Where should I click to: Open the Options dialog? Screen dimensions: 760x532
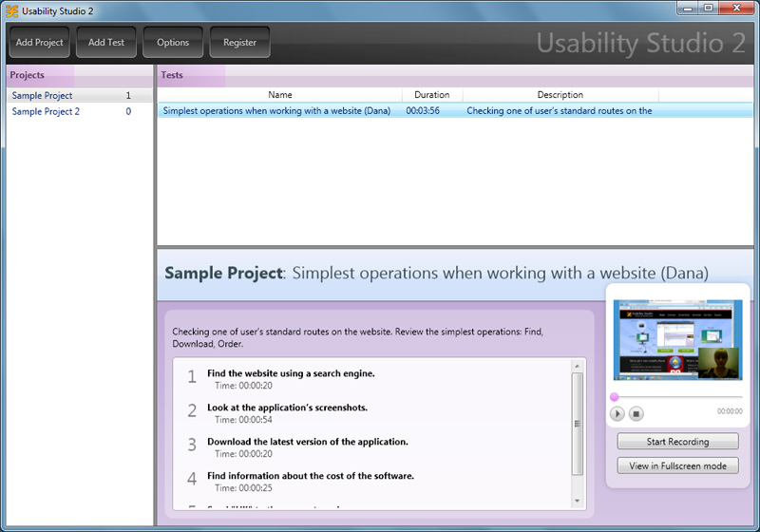point(173,42)
